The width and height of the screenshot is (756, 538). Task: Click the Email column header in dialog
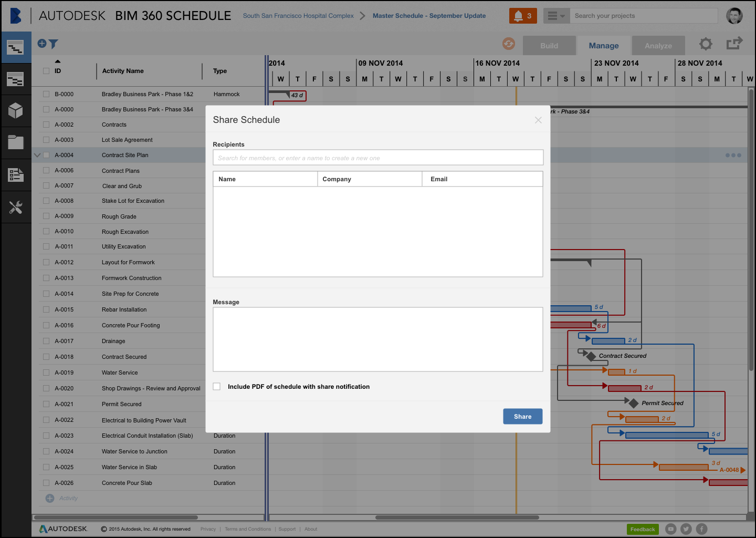(x=482, y=179)
